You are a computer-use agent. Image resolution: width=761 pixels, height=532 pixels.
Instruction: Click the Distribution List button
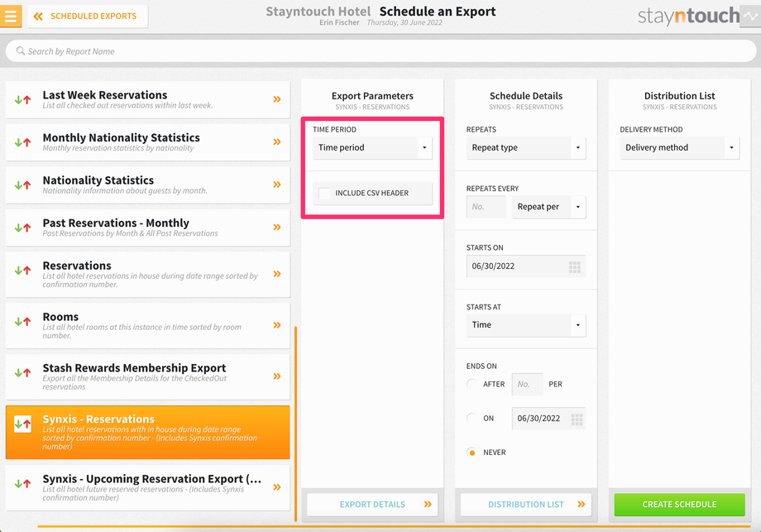[526, 505]
